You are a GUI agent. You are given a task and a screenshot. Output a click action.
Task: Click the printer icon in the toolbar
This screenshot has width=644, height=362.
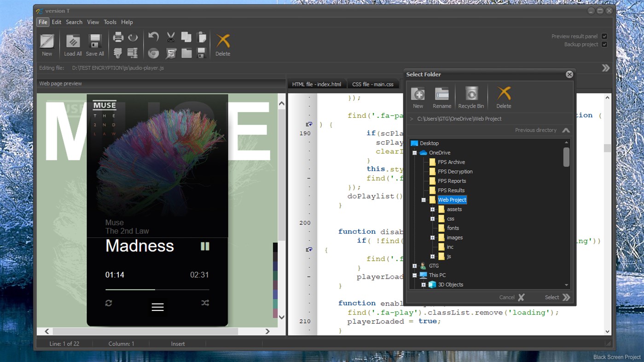click(x=118, y=37)
